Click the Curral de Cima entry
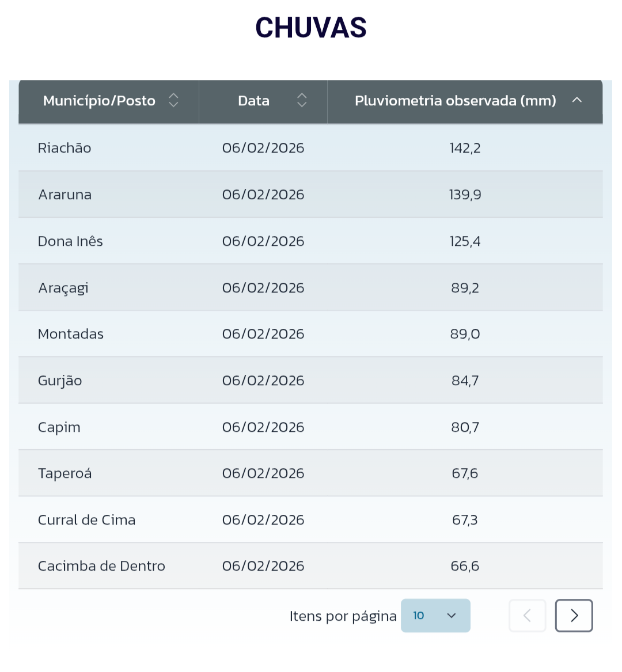The height and width of the screenshot is (672, 622). (x=86, y=520)
